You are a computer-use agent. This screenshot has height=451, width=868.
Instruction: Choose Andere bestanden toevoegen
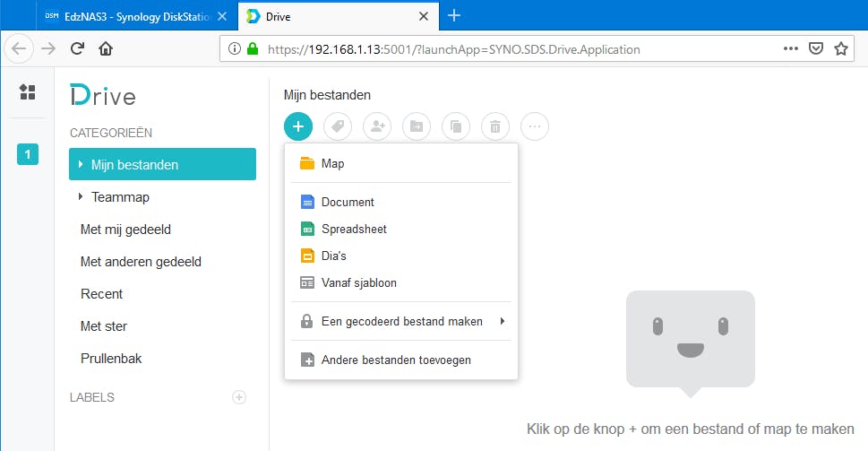tap(401, 360)
